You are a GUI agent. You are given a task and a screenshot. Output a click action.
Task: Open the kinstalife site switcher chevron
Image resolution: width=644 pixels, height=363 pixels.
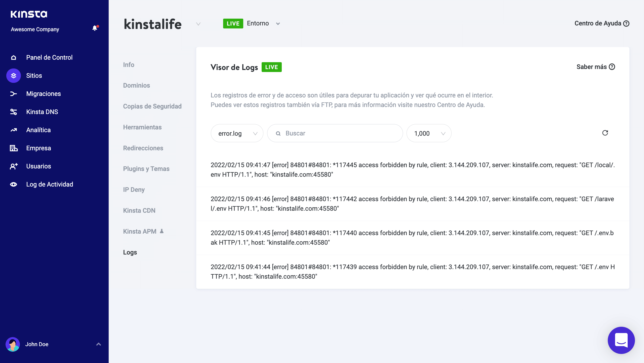click(198, 24)
